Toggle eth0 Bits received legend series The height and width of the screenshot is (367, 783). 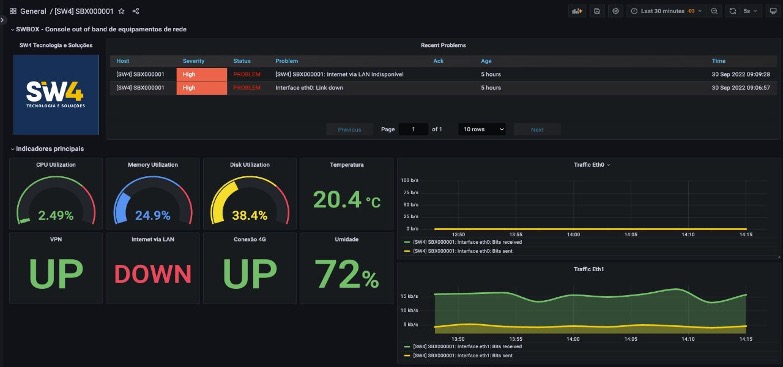point(466,242)
